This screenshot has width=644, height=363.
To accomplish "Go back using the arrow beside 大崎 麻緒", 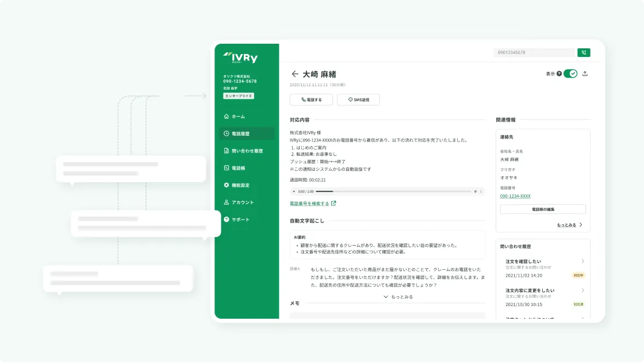I will tap(295, 74).
